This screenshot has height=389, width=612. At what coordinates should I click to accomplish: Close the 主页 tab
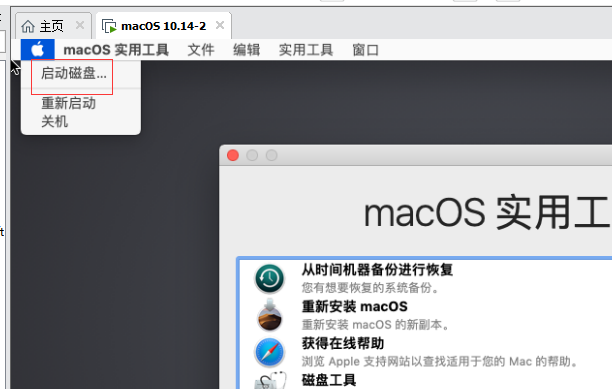point(80,25)
